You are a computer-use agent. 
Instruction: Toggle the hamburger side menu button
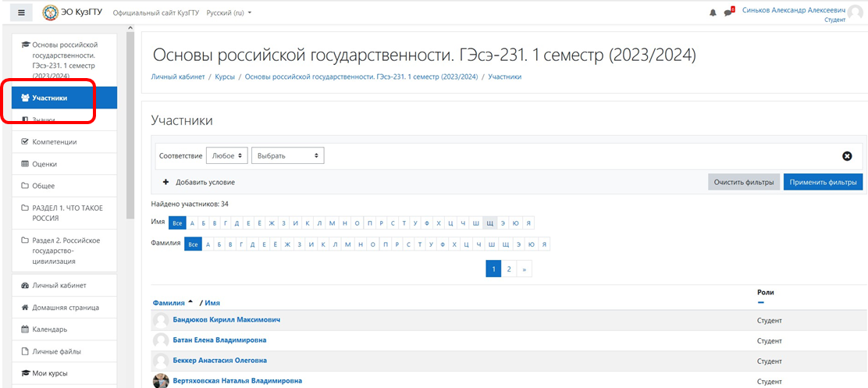tap(21, 12)
